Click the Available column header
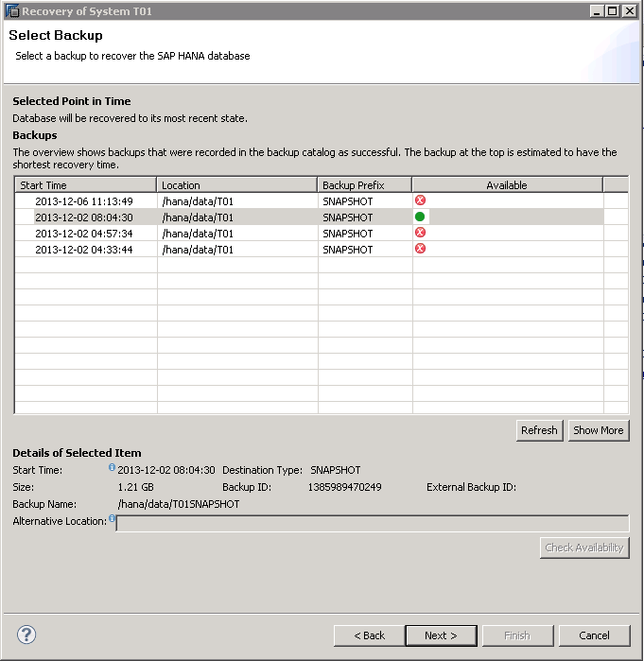The width and height of the screenshot is (644, 661). [x=507, y=185]
